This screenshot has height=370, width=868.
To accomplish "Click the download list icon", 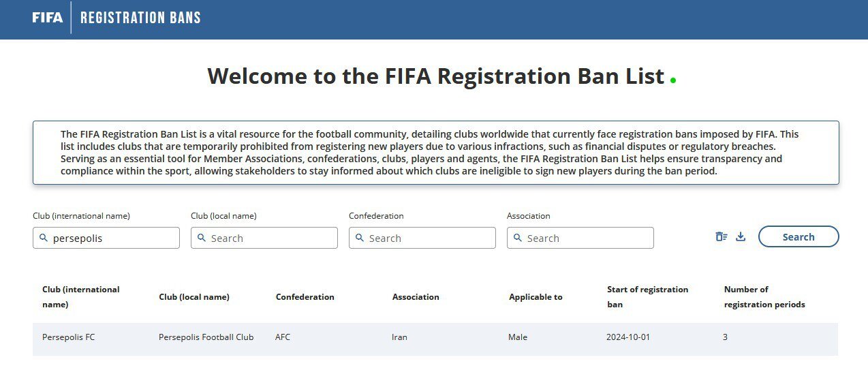I will click(x=741, y=237).
